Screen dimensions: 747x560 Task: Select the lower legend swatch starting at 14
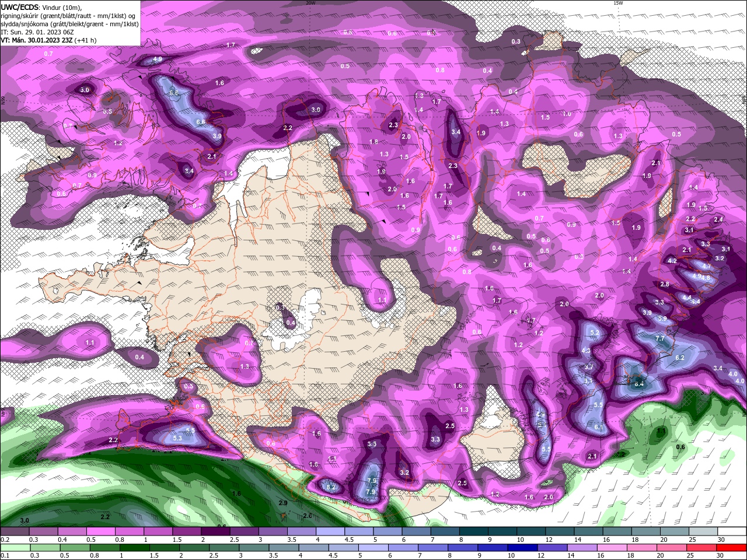click(x=581, y=548)
